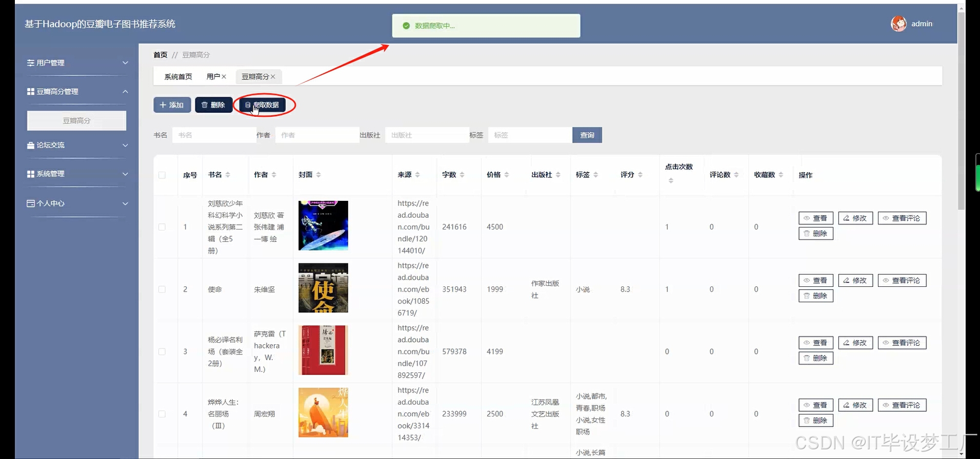The height and width of the screenshot is (459, 980).
Task: Open the 使命 cover thumbnail
Action: coord(323,288)
